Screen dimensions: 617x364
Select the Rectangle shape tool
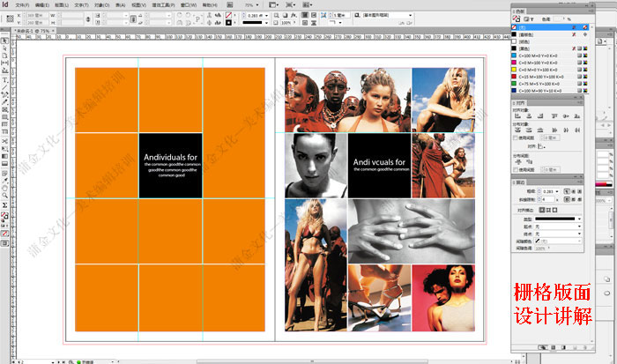click(x=4, y=117)
